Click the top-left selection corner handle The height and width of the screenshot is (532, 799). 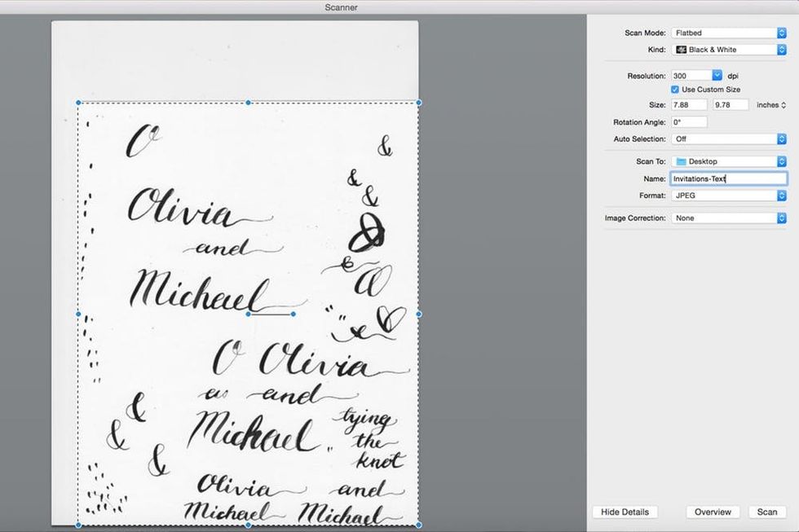[x=78, y=103]
